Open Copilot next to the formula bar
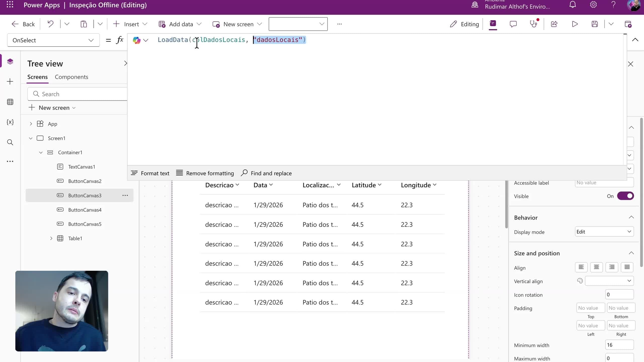The width and height of the screenshot is (644, 362). [x=137, y=40]
